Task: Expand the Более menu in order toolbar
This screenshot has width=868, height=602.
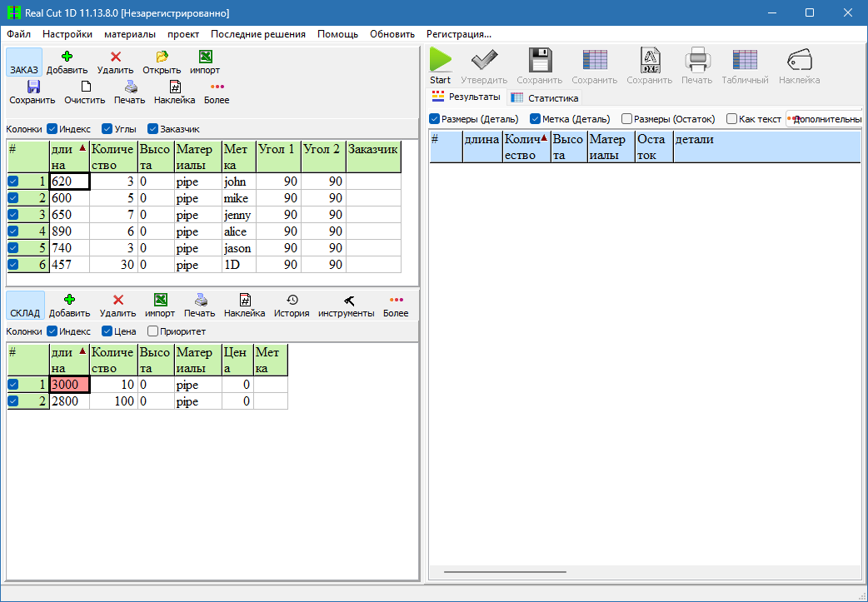Action: tap(217, 87)
